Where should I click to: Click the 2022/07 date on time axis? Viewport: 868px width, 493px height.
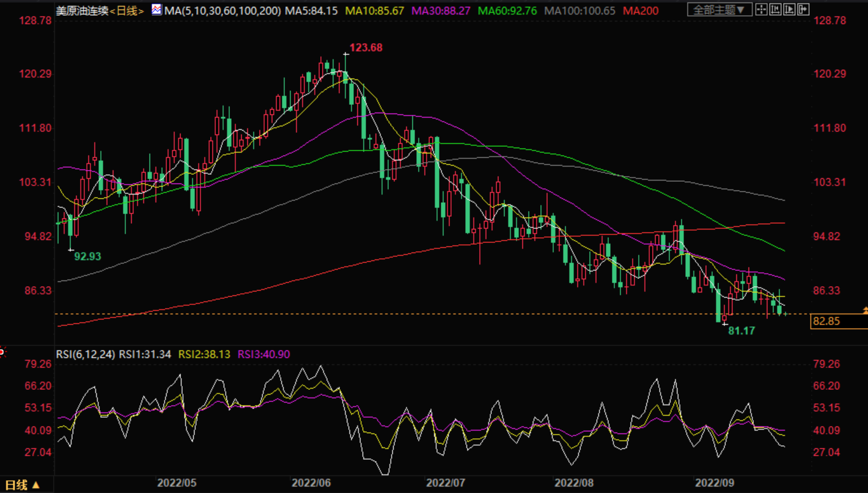point(445,483)
